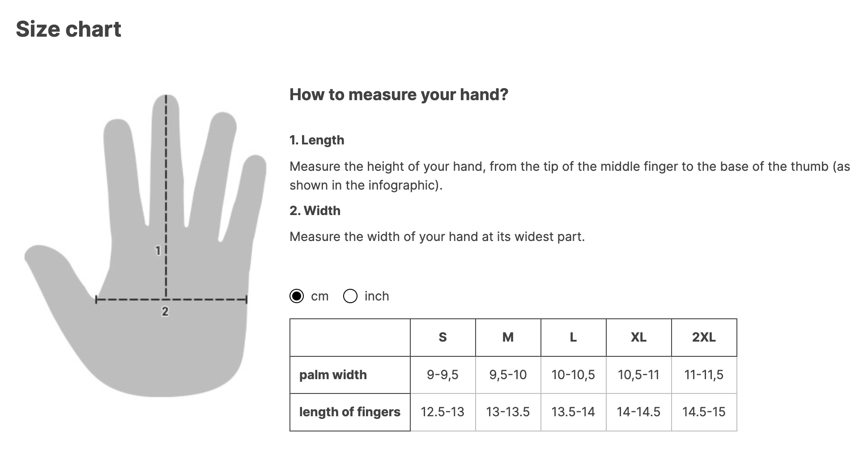
Task: Click the M size column header
Action: pyautogui.click(x=508, y=337)
